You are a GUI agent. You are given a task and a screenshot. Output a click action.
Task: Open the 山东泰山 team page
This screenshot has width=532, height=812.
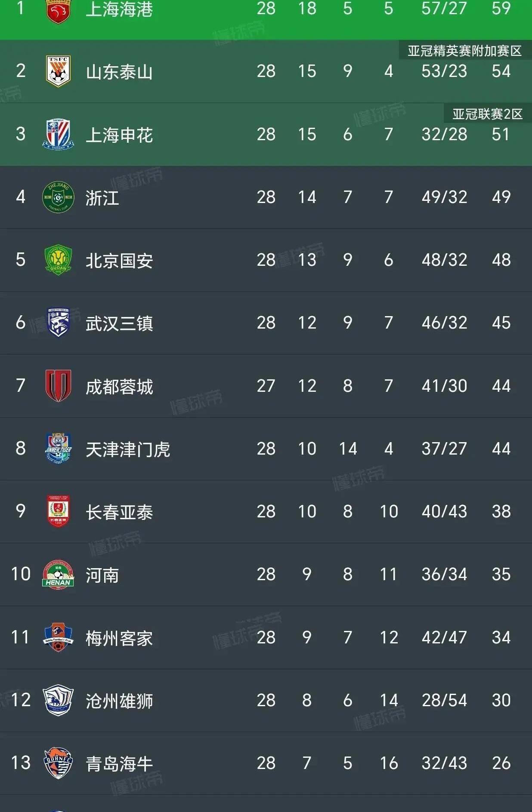click(119, 72)
